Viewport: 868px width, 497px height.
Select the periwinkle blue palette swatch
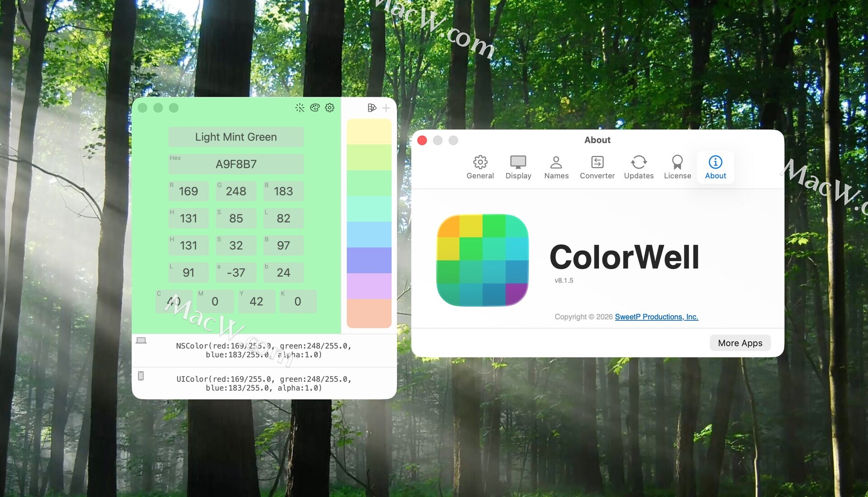click(369, 260)
